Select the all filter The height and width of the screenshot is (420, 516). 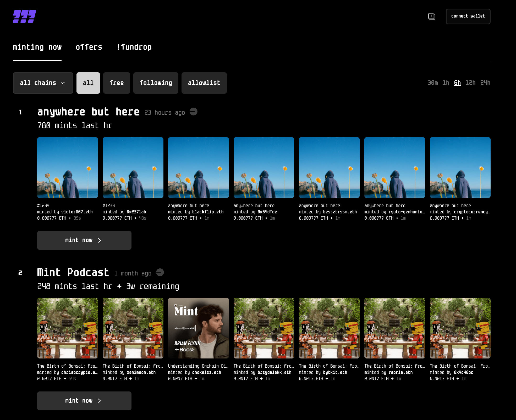[88, 83]
